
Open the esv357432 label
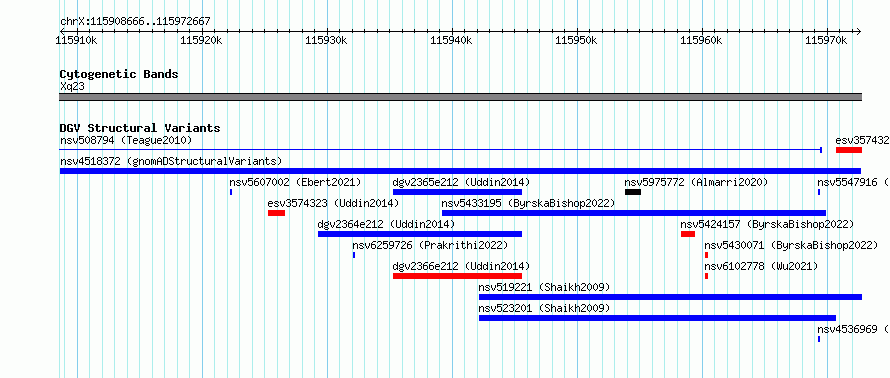click(x=862, y=140)
